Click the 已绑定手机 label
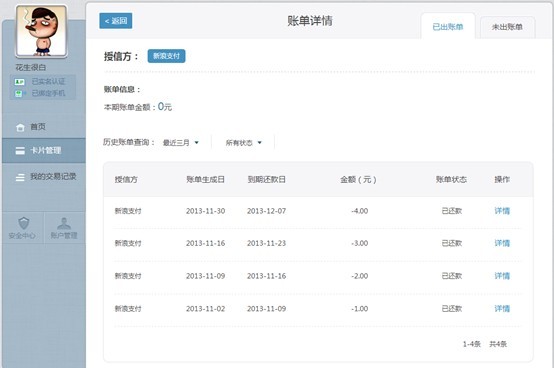This screenshot has height=368, width=554. coord(48,93)
